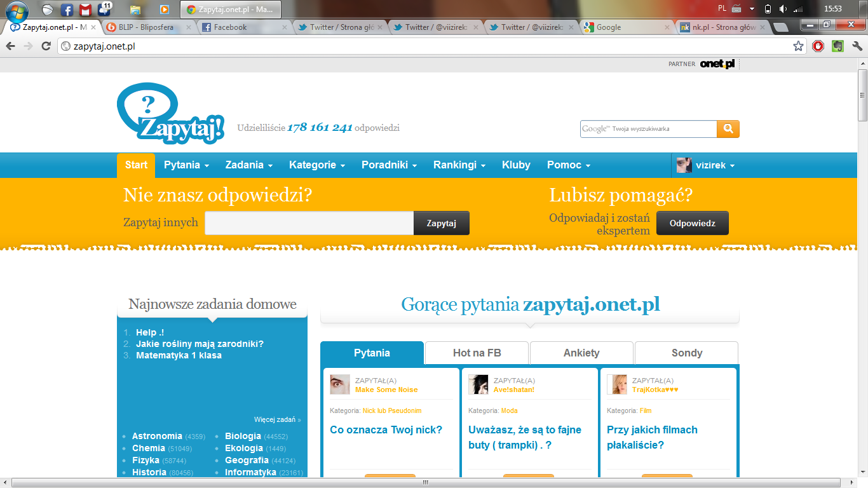Check the battery icon in the tray
Screen dimensions: 868x488
(768, 9)
